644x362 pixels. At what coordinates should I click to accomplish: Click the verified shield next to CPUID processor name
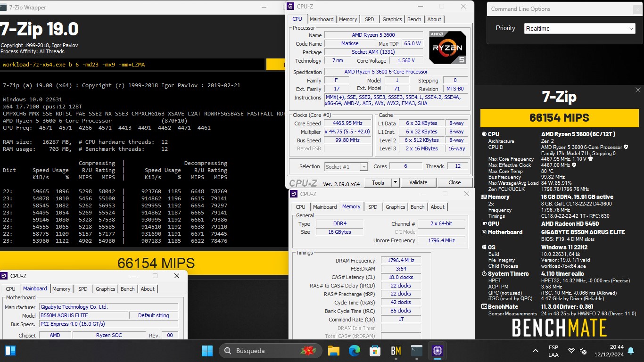tap(626, 147)
